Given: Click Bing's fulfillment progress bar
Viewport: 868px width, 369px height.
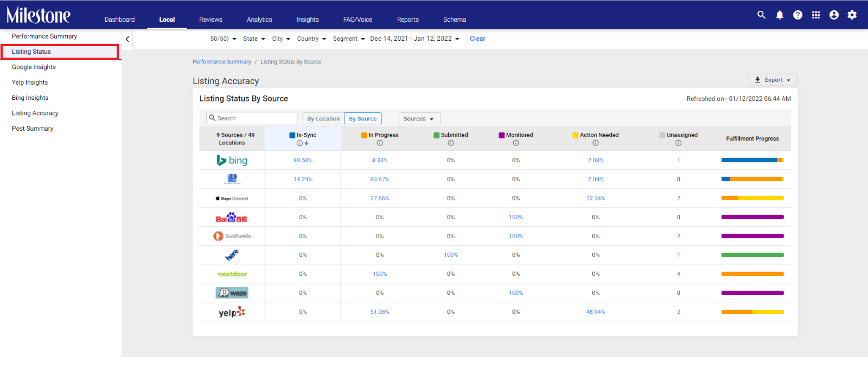Looking at the screenshot, I should tap(752, 160).
